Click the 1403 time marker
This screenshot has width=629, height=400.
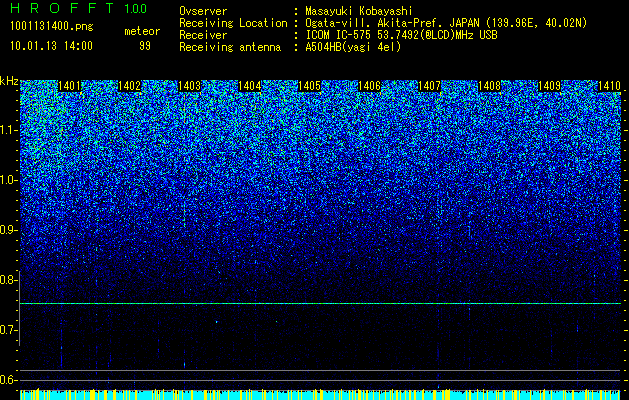[189, 86]
